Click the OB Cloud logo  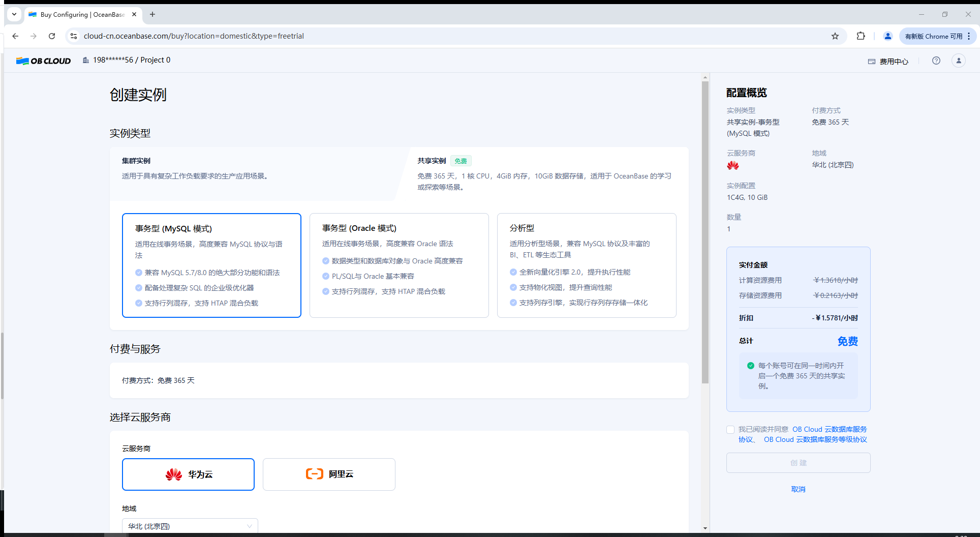point(43,61)
